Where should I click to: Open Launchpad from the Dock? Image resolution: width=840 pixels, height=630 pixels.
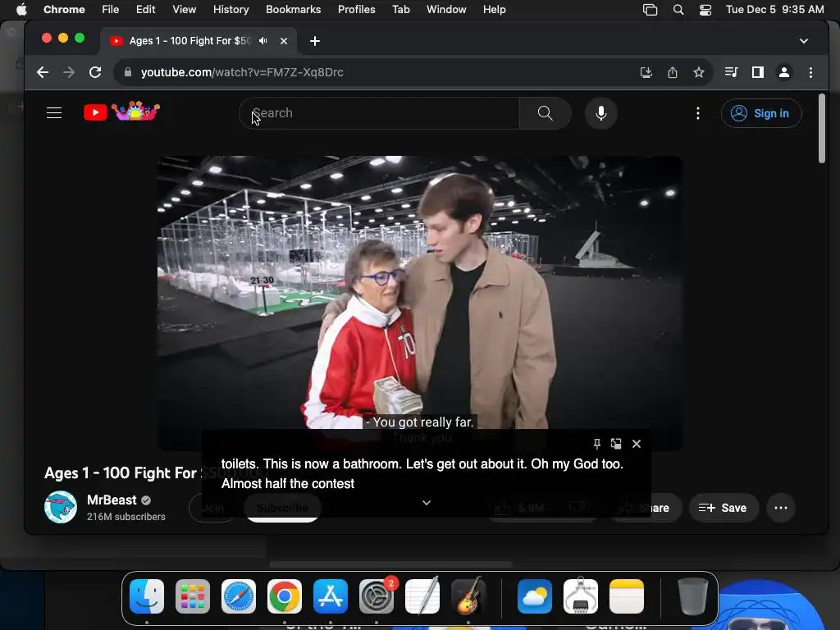coord(192,596)
